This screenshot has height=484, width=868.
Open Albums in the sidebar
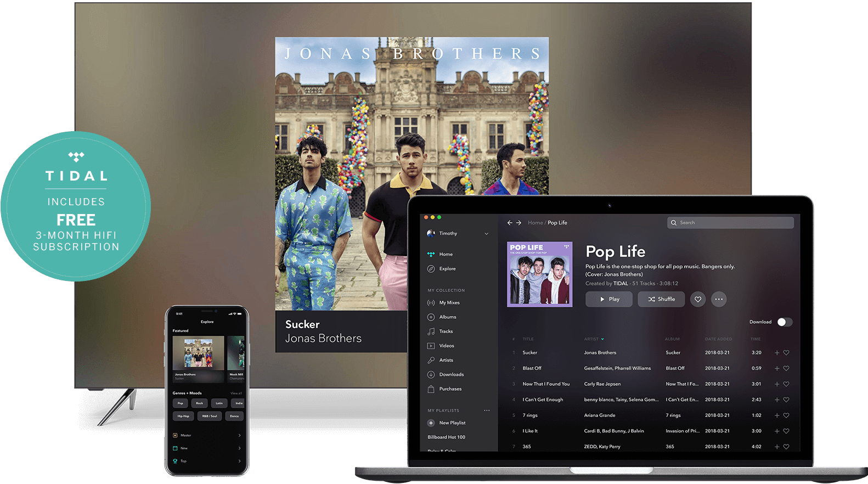pyautogui.click(x=448, y=317)
